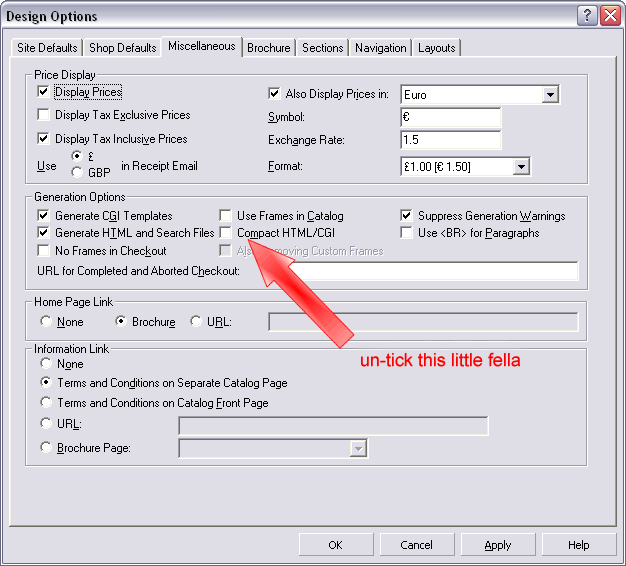Screen dimensions: 626x566
Task: Toggle No Frames in Checkout option
Action: (x=44, y=251)
